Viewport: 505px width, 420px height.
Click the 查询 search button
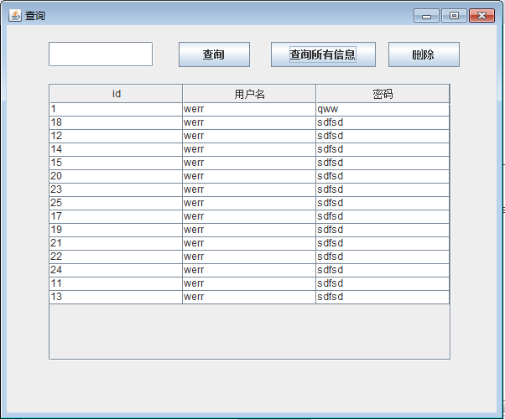(x=214, y=54)
